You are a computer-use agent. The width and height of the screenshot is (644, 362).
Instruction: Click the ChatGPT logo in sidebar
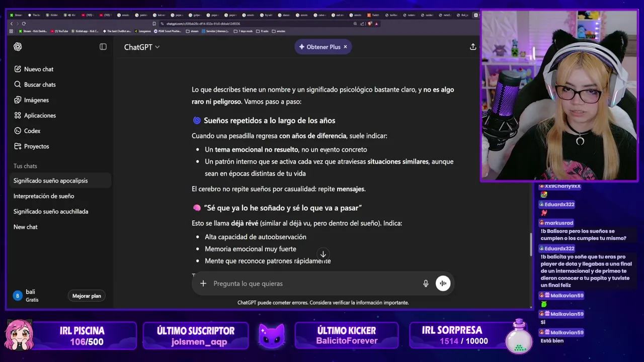[x=18, y=47]
